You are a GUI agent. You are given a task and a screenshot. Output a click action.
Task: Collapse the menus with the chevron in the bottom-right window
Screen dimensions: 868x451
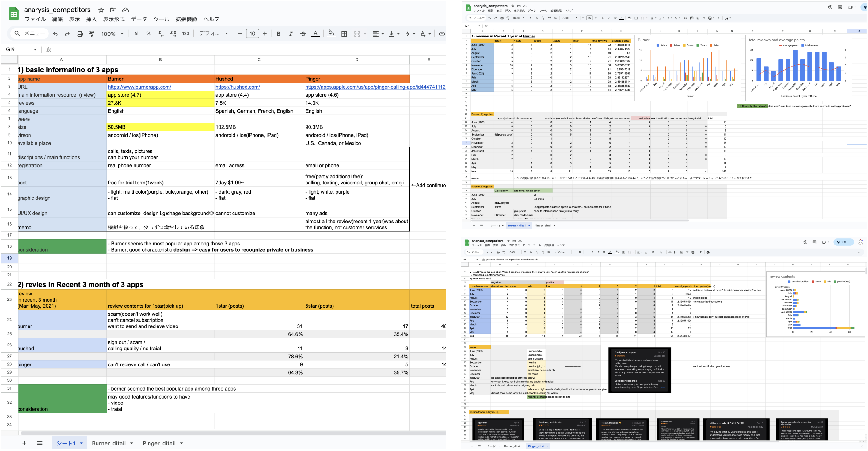pyautogui.click(x=859, y=252)
